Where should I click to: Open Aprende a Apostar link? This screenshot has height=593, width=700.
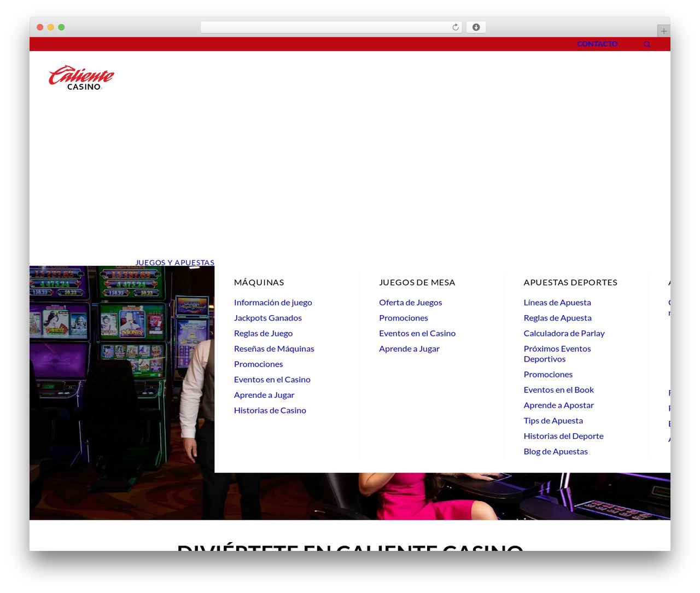(558, 405)
